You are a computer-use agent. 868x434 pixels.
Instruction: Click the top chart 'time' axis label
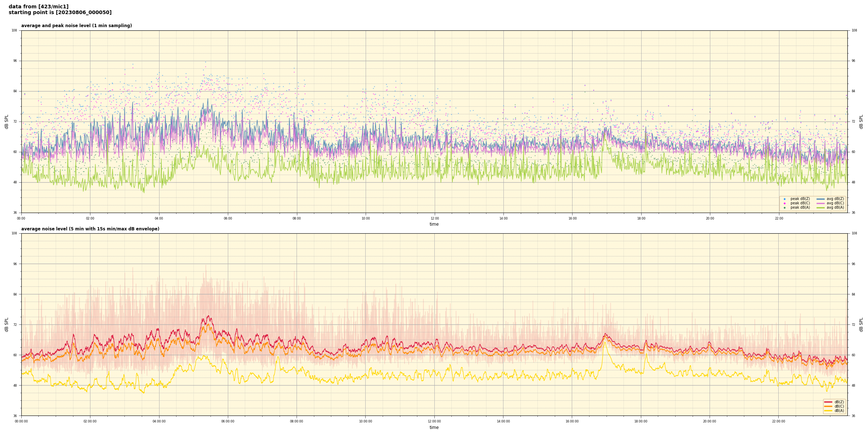coord(434,224)
